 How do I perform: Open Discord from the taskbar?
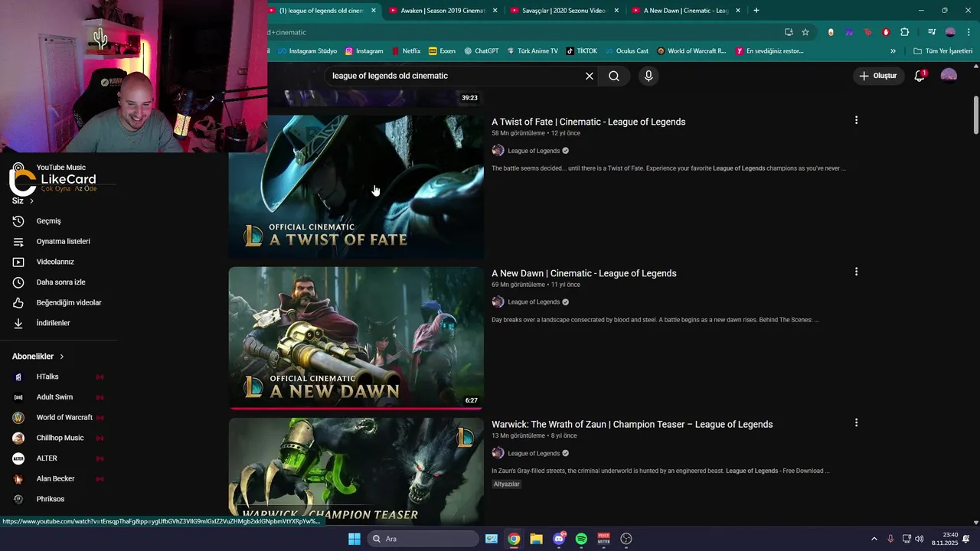point(559,539)
